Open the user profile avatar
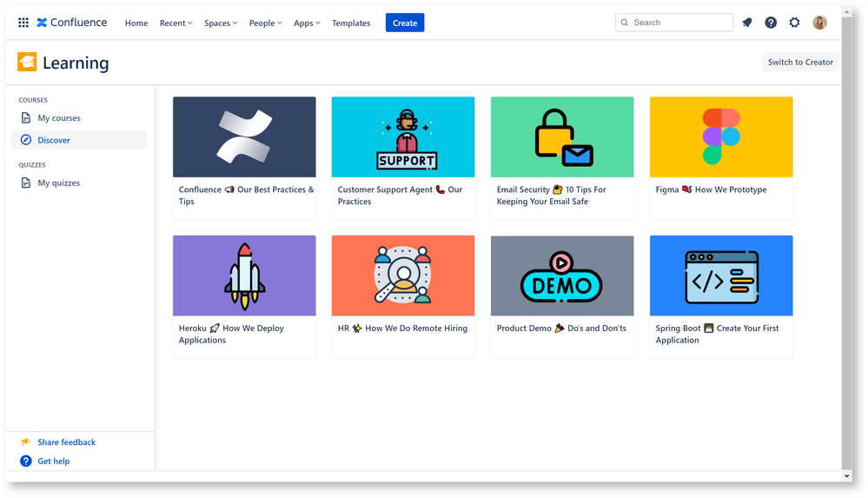 click(x=820, y=23)
